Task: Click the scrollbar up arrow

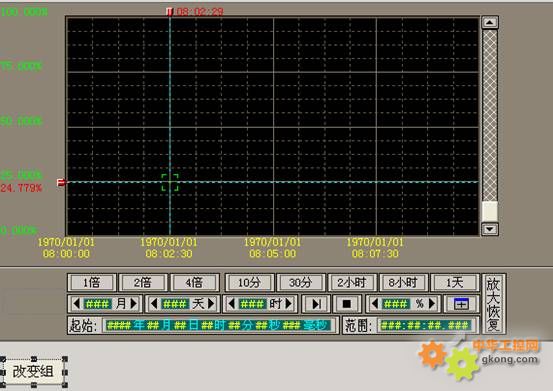Action: (x=490, y=23)
